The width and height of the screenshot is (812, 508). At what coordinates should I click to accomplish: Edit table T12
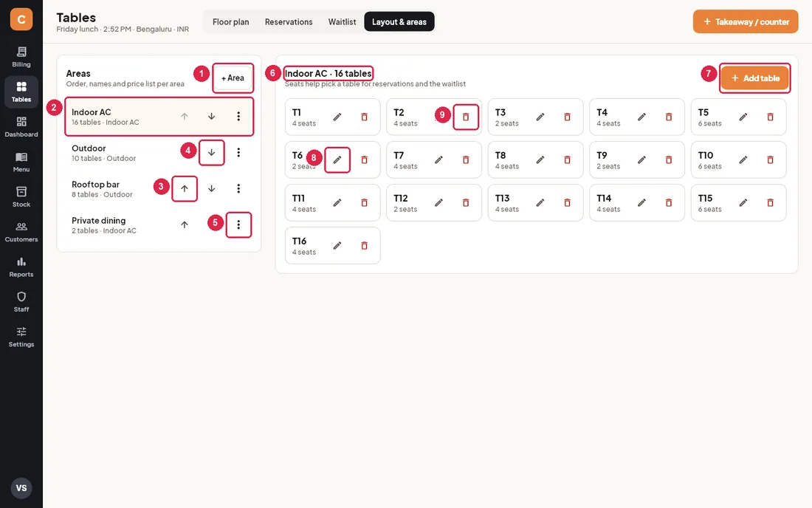point(438,203)
